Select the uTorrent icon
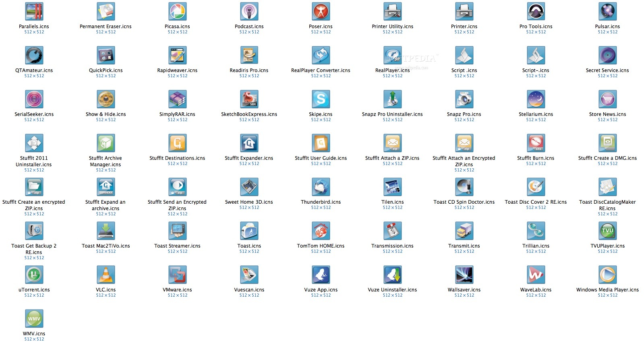 click(x=34, y=275)
